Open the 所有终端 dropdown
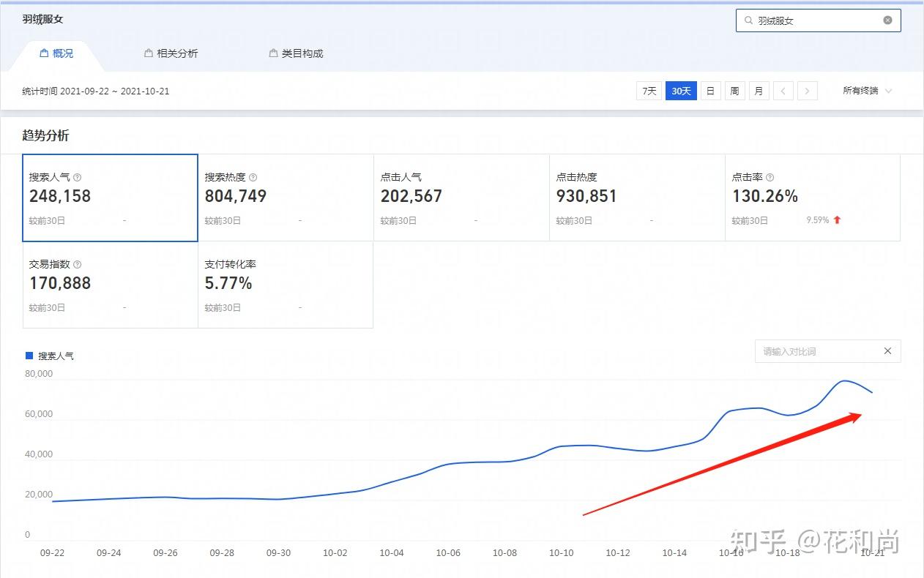 point(868,91)
